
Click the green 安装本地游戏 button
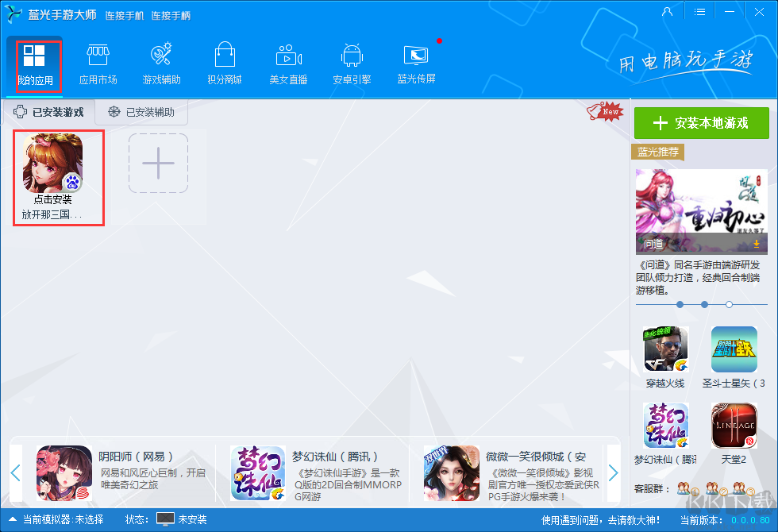702,124
